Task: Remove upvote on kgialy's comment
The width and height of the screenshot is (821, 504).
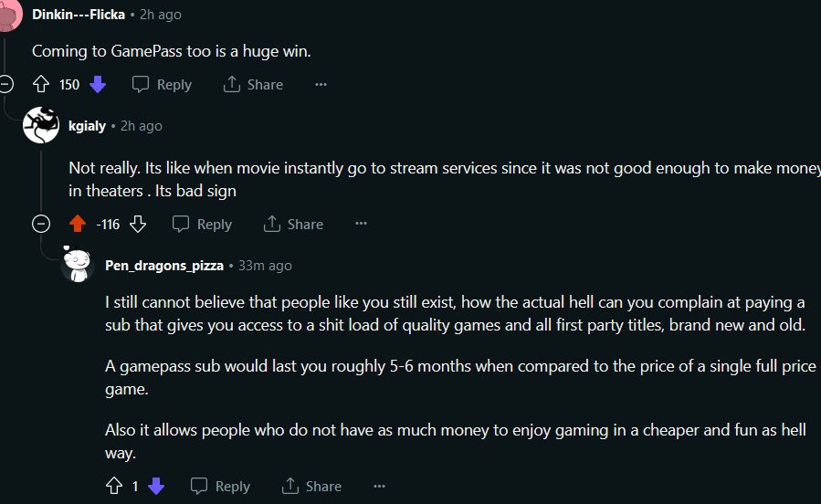Action: [77, 225]
